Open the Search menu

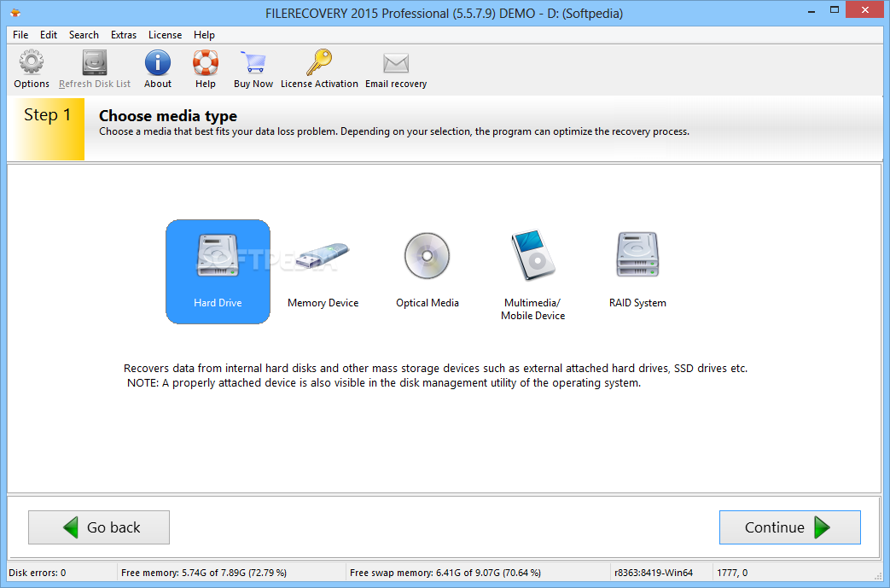click(x=84, y=35)
